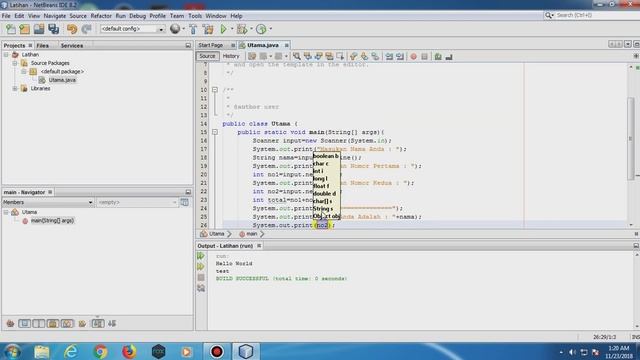Toggle the Source view button in editor
Image resolution: width=640 pixels, height=360 pixels.
click(x=207, y=56)
